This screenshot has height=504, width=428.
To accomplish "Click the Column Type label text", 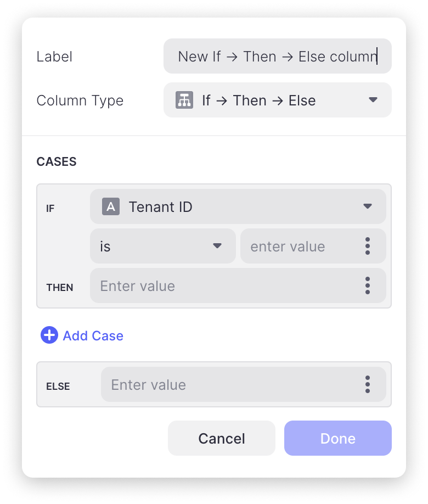I will tap(80, 101).
